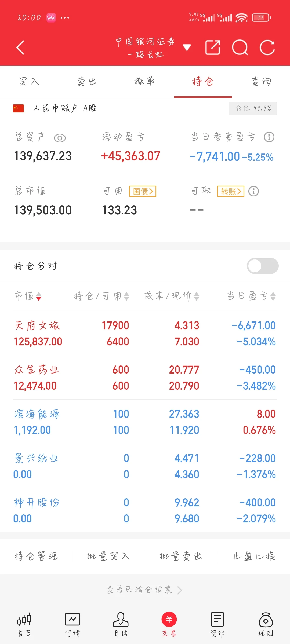Expand account selector dropdown triangle
Viewport: 290px width, 644px height.
click(x=187, y=48)
